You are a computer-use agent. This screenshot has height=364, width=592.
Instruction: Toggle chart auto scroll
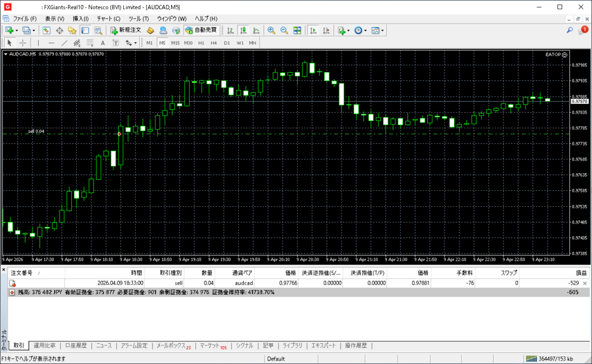click(x=313, y=30)
